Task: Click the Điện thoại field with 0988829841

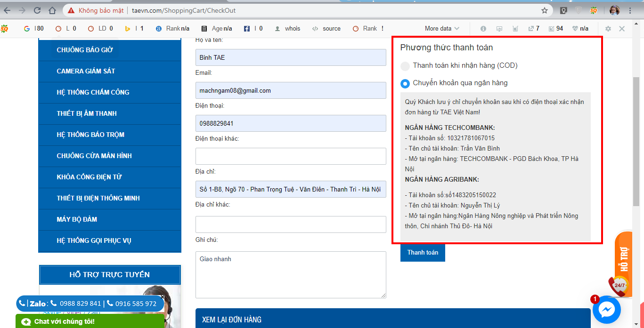Action: pyautogui.click(x=291, y=123)
